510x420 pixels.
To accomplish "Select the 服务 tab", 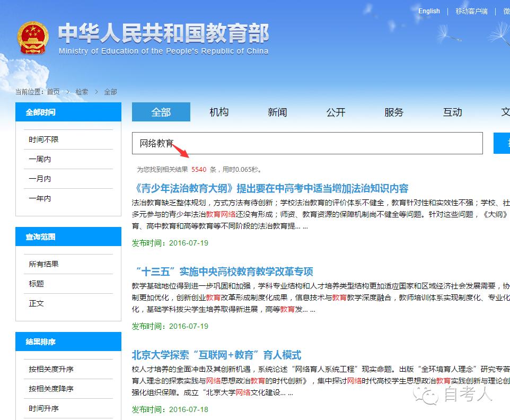I will pyautogui.click(x=394, y=112).
